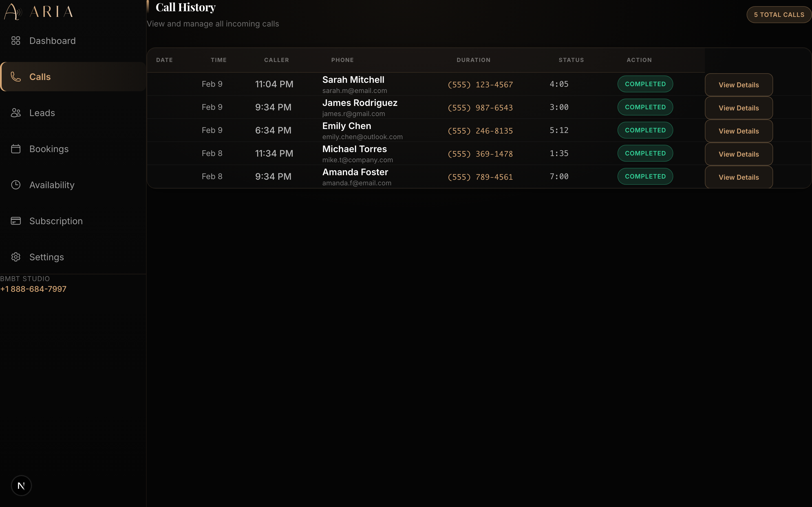Open Settings via the gear icon

pos(16,257)
